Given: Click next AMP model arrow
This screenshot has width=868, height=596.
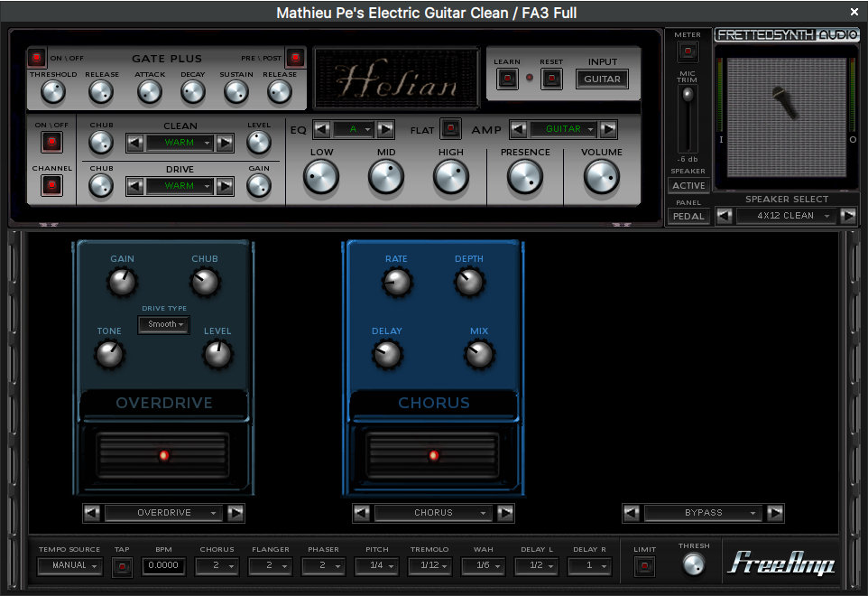Looking at the screenshot, I should point(608,130).
